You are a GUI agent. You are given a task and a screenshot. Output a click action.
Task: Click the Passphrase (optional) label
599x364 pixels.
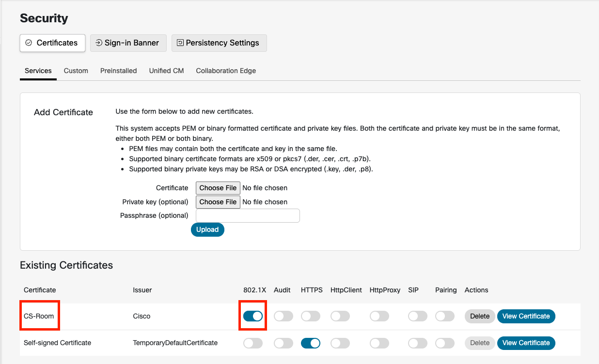point(154,215)
